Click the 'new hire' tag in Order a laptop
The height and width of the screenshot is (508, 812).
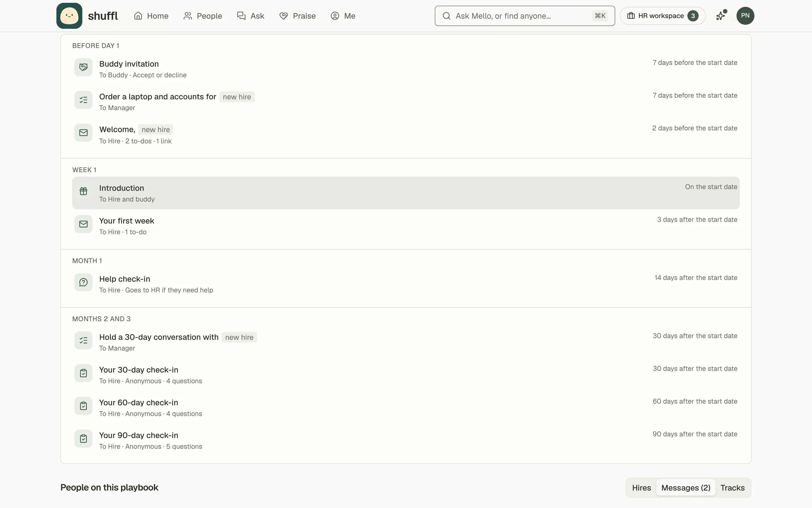[x=237, y=97]
